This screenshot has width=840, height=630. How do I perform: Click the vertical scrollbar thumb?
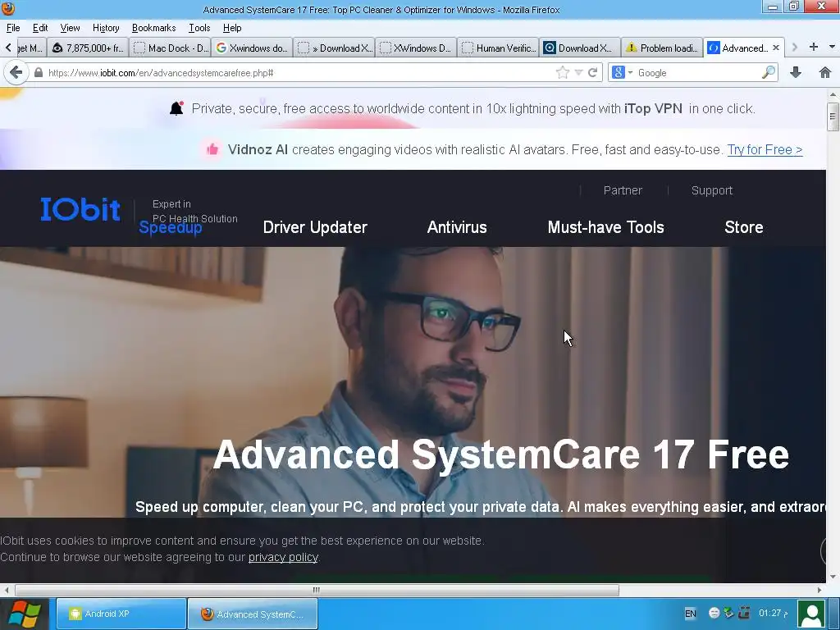point(833,116)
